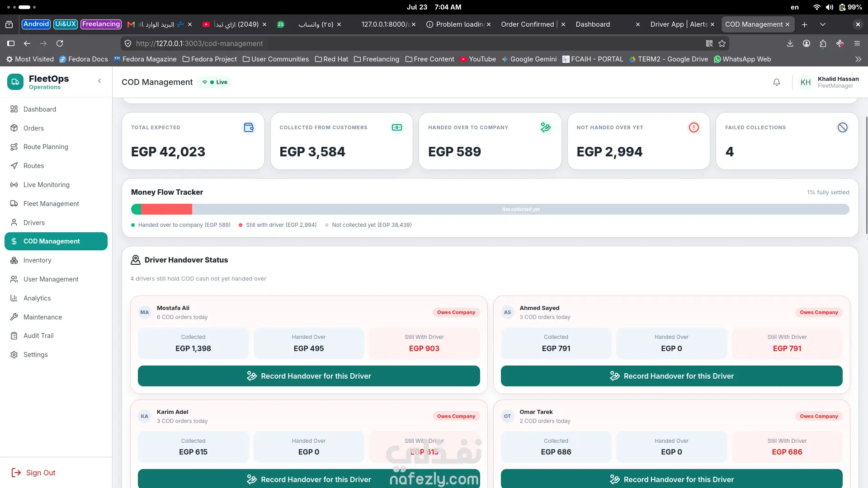Click the KA avatar for Karim Adel
The height and width of the screenshot is (488, 868).
pos(145,416)
